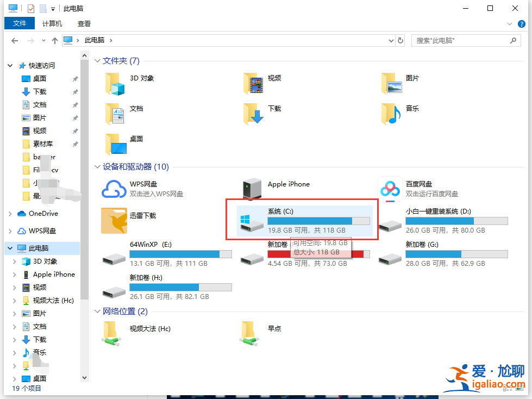The width and height of the screenshot is (532, 399).
Task: Unpin 桌面 from Quick Access
Action: click(76, 78)
